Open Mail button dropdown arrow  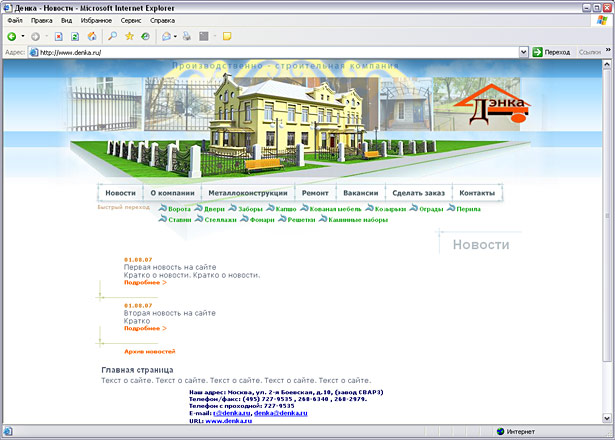175,36
